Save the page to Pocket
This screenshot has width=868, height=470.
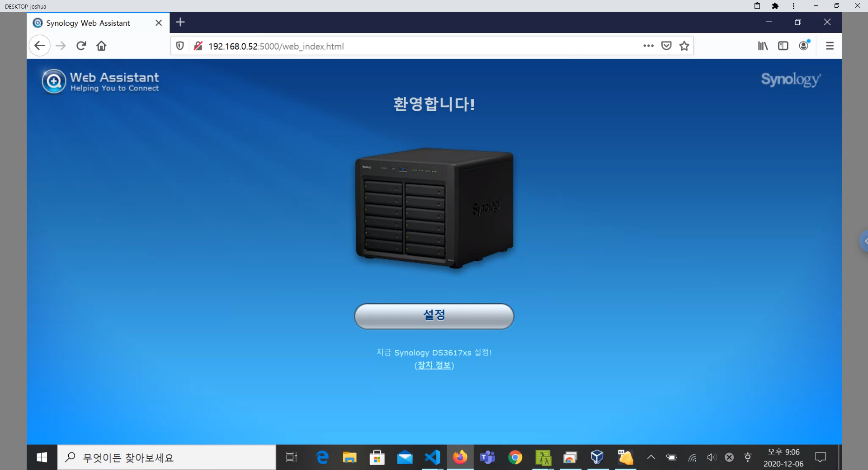666,46
